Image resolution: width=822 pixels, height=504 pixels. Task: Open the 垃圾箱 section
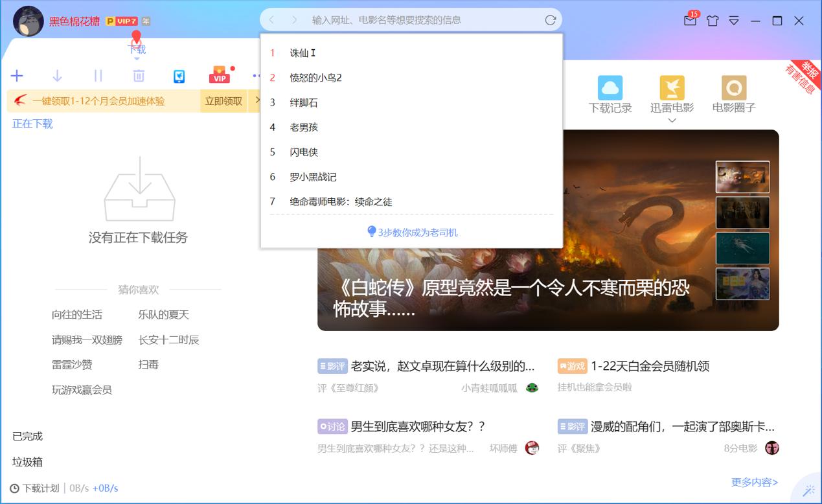coord(27,462)
